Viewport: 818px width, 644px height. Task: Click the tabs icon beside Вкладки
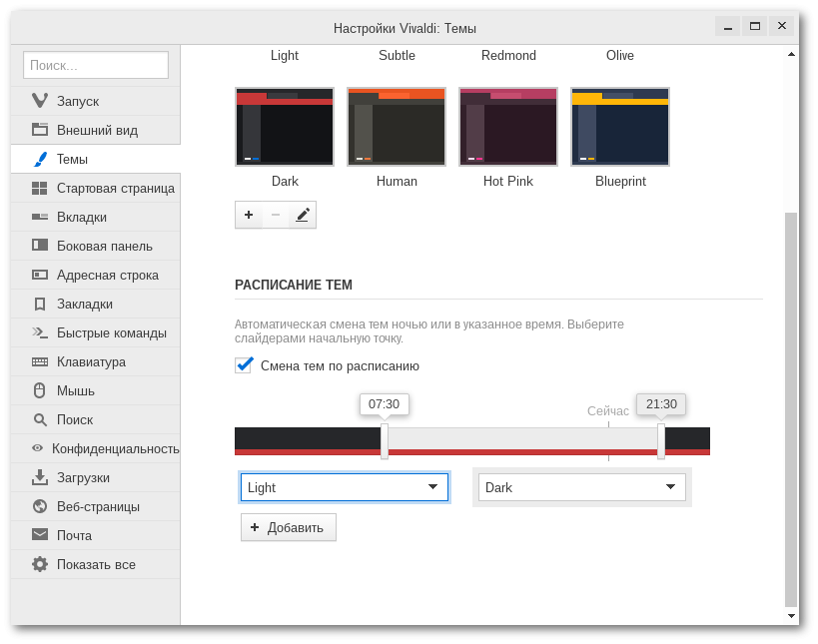[x=40, y=217]
